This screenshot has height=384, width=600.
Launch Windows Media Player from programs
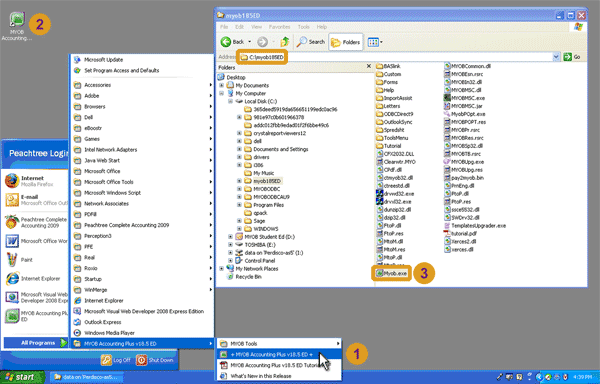click(x=142, y=333)
